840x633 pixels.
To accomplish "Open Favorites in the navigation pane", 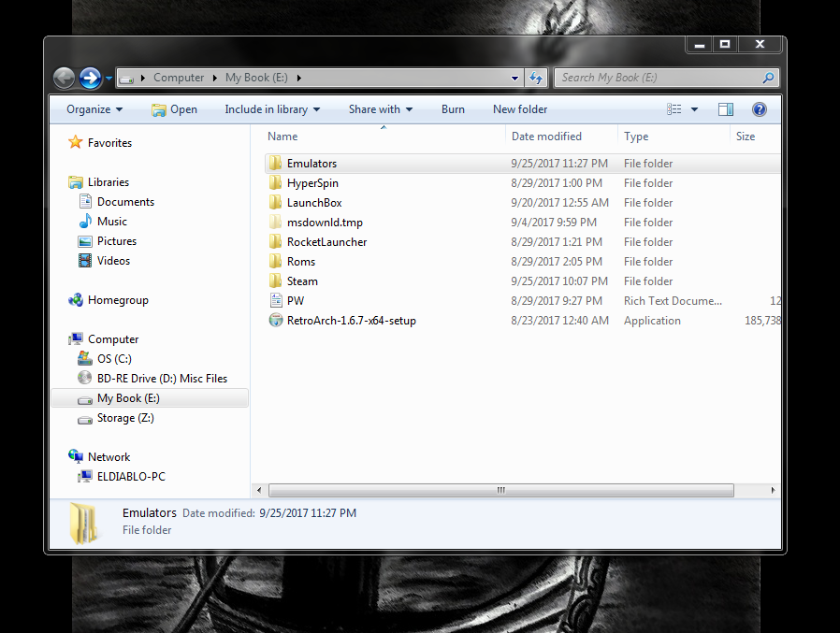I will [109, 143].
